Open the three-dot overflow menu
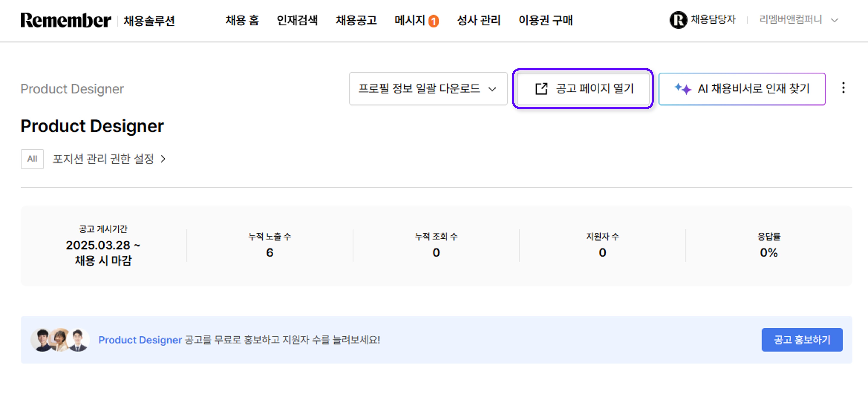 click(x=844, y=88)
